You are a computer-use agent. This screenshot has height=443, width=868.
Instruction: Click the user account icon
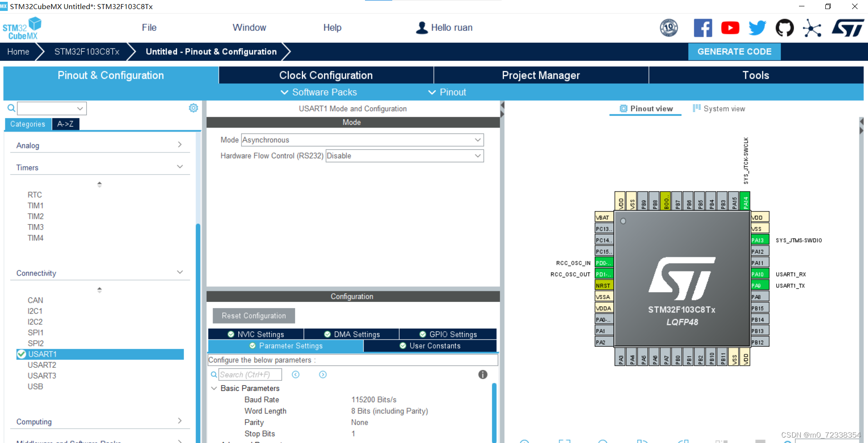(422, 28)
